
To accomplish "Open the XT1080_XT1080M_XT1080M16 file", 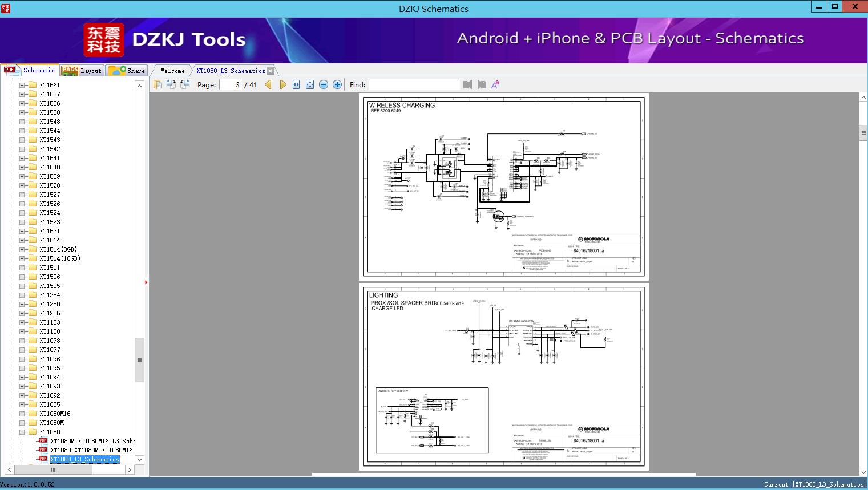I will (92, 450).
